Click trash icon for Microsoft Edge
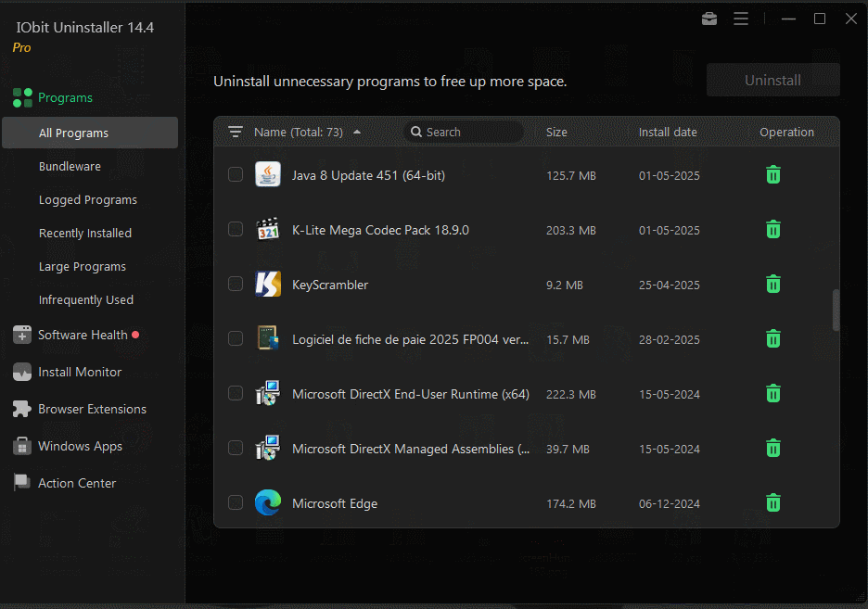 click(772, 502)
